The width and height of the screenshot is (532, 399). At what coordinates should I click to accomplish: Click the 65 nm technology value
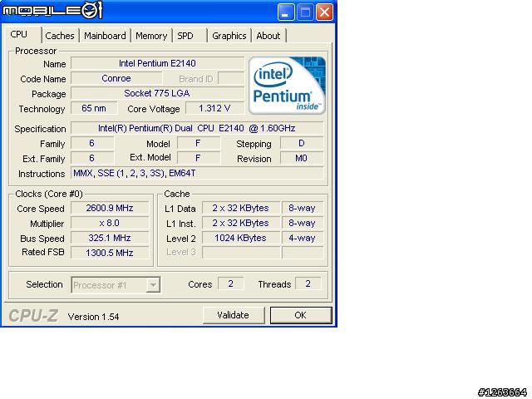click(x=94, y=108)
